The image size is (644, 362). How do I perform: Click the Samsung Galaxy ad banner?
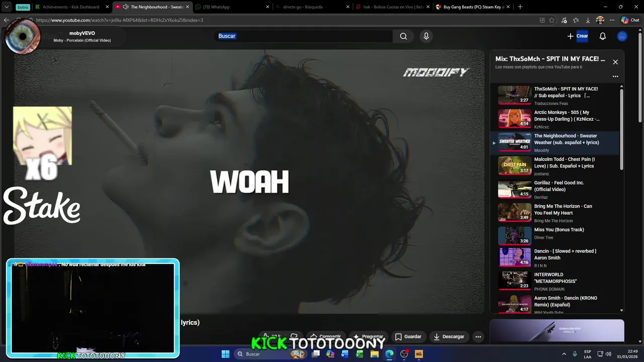pos(557,331)
